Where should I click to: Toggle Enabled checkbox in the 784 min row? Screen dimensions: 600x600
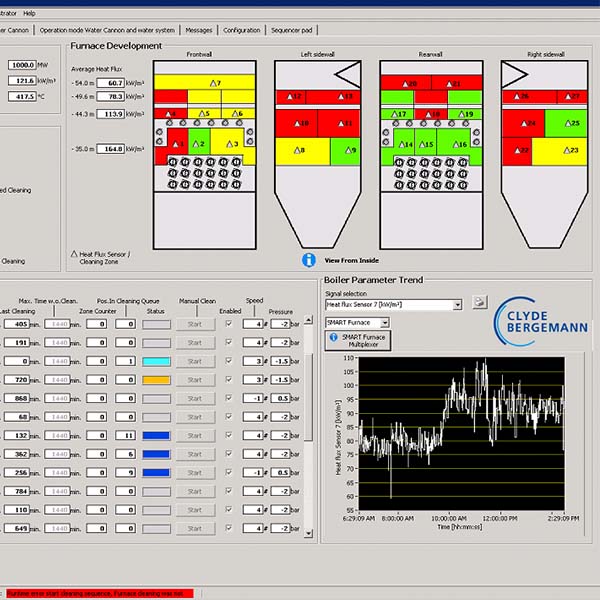click(x=229, y=491)
